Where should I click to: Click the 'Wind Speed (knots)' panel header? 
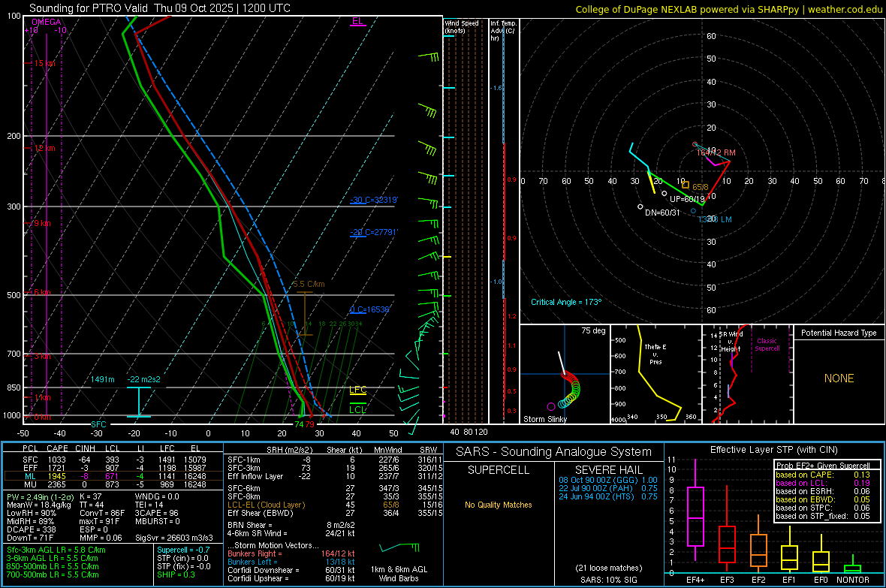click(x=462, y=26)
